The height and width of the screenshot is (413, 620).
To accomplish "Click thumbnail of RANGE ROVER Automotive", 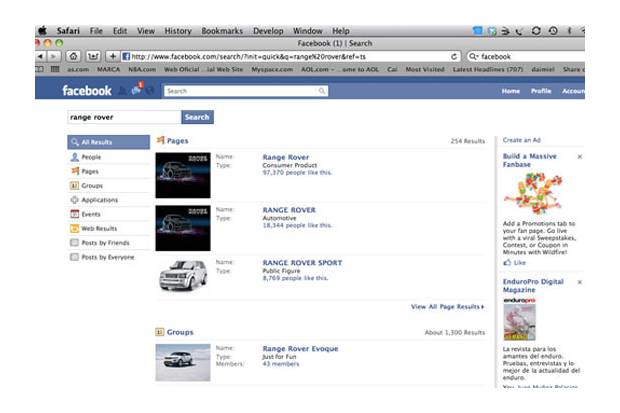I will click(x=183, y=228).
